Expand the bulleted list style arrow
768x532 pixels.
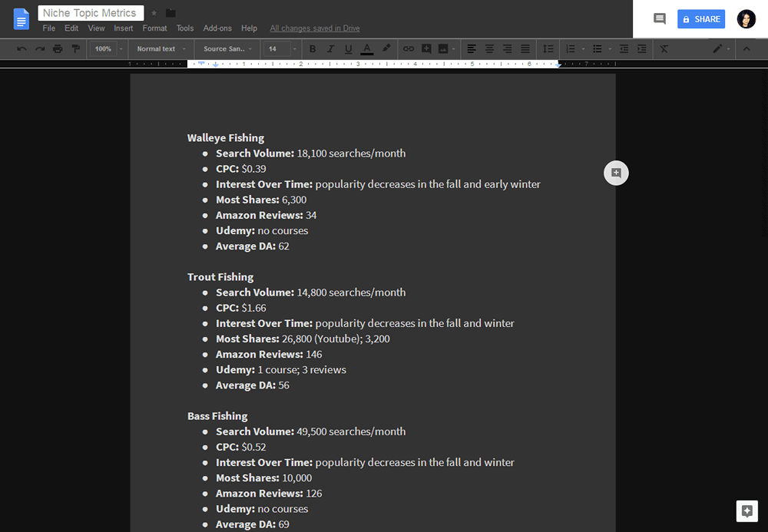coord(610,49)
